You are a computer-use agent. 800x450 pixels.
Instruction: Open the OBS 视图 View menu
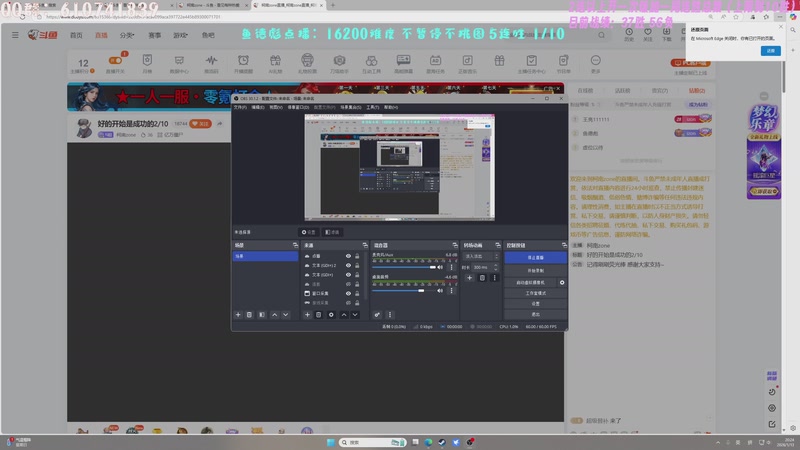[x=276, y=107]
